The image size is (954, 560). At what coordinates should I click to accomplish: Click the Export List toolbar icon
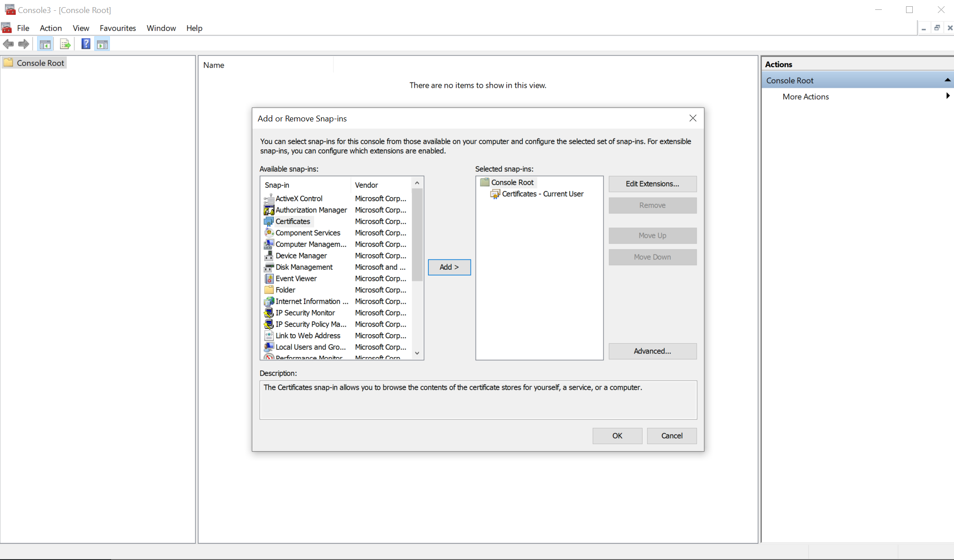point(65,44)
